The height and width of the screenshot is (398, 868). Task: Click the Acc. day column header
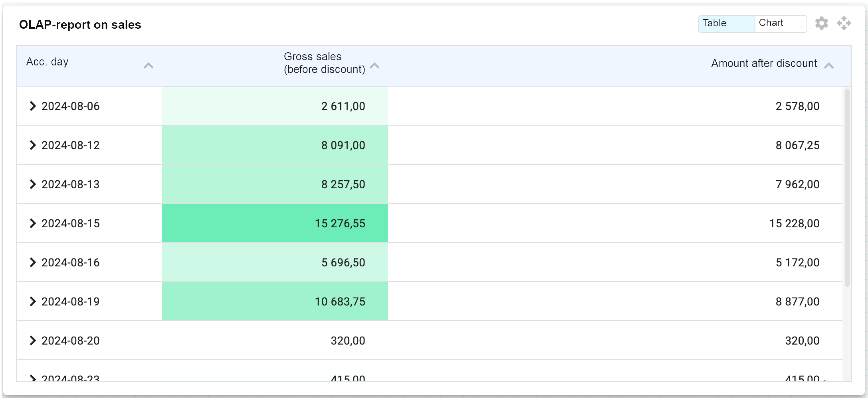click(x=48, y=62)
